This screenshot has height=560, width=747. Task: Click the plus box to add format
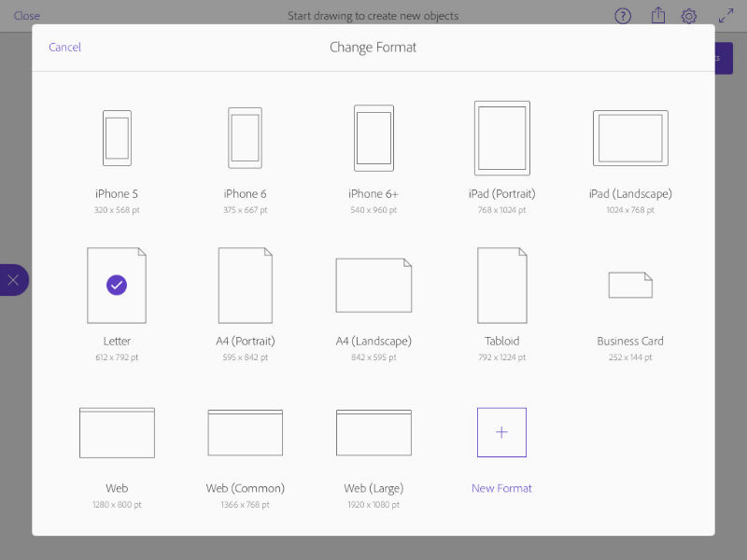coord(501,433)
